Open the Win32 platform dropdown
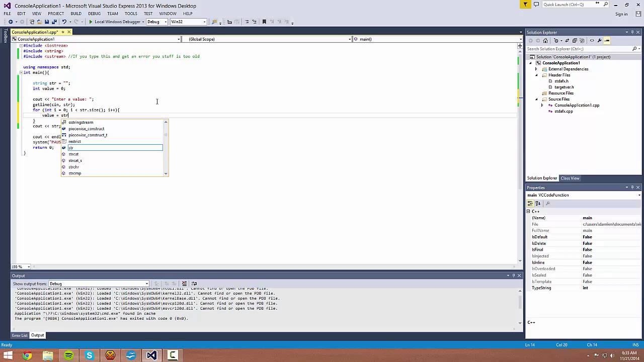 point(188,22)
